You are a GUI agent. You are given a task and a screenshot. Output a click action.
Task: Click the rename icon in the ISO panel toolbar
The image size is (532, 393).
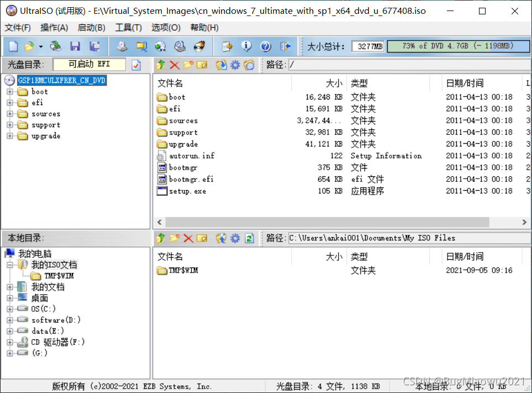click(202, 65)
